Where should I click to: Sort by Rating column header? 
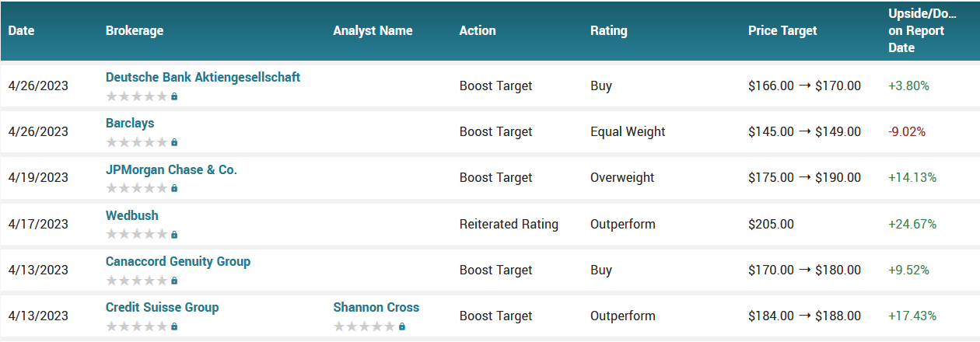pos(609,31)
